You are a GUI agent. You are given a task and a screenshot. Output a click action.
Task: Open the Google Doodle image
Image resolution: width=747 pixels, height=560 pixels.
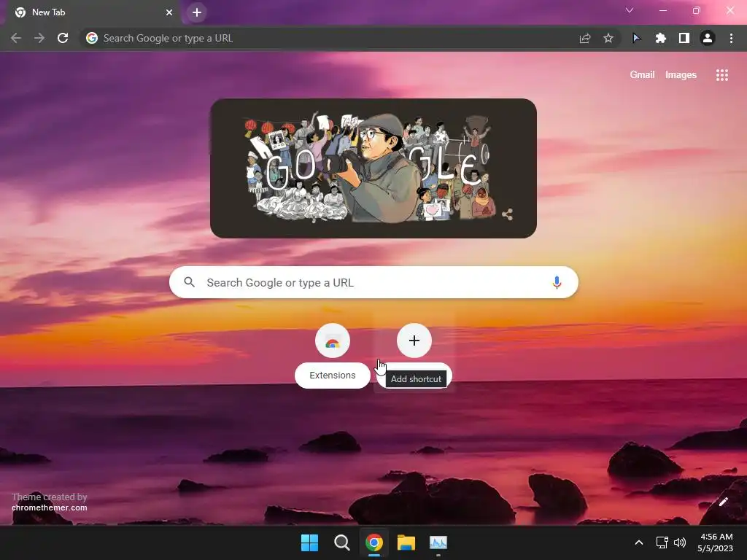click(x=373, y=168)
